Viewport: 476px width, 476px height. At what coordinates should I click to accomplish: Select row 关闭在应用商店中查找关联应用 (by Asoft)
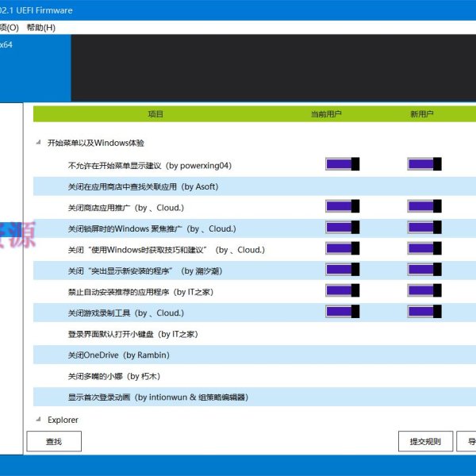[x=255, y=186]
